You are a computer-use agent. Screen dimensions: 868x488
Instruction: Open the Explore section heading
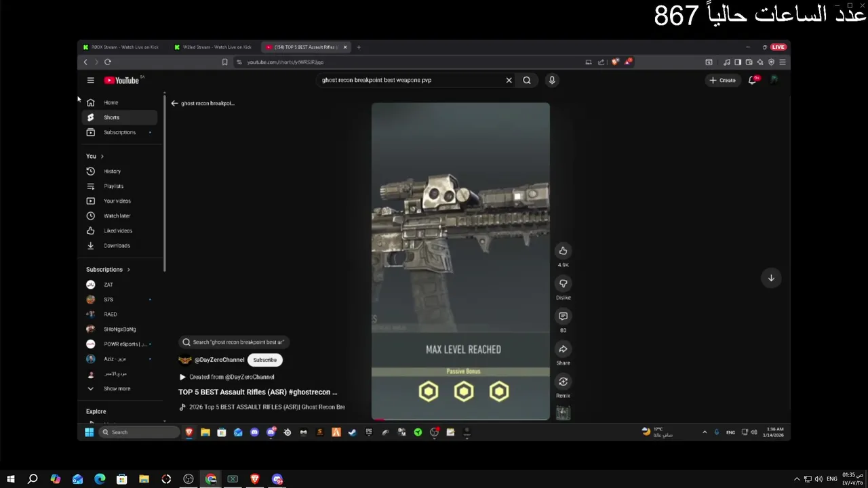(96, 411)
